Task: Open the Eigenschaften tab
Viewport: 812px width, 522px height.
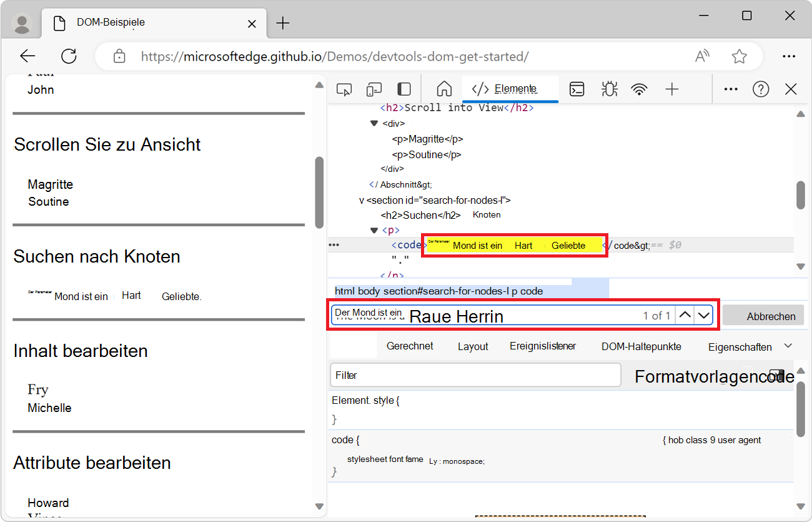Action: [740, 346]
